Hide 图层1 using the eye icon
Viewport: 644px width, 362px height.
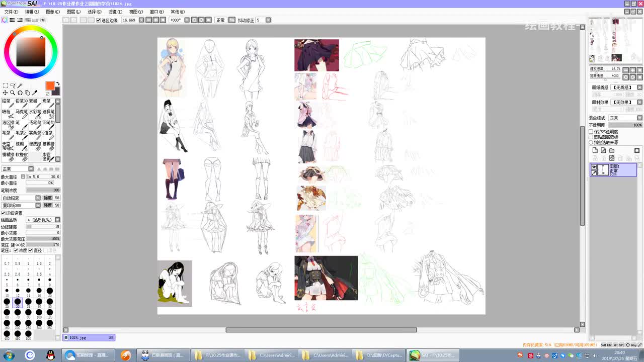click(x=594, y=167)
